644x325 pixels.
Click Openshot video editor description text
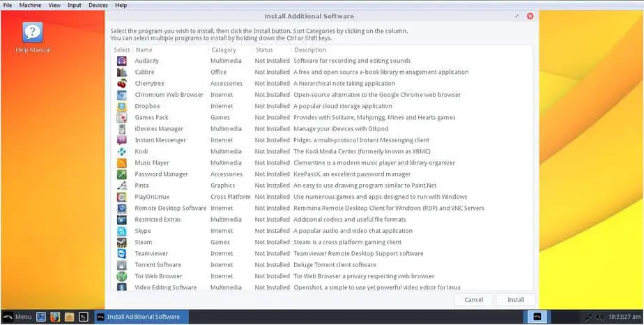click(x=377, y=287)
